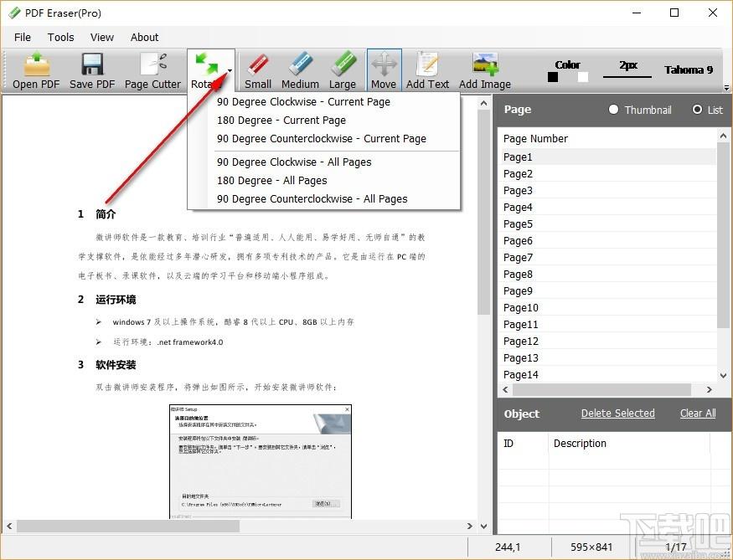Select Page4 in the page list
This screenshot has width=733, height=560.
click(609, 208)
